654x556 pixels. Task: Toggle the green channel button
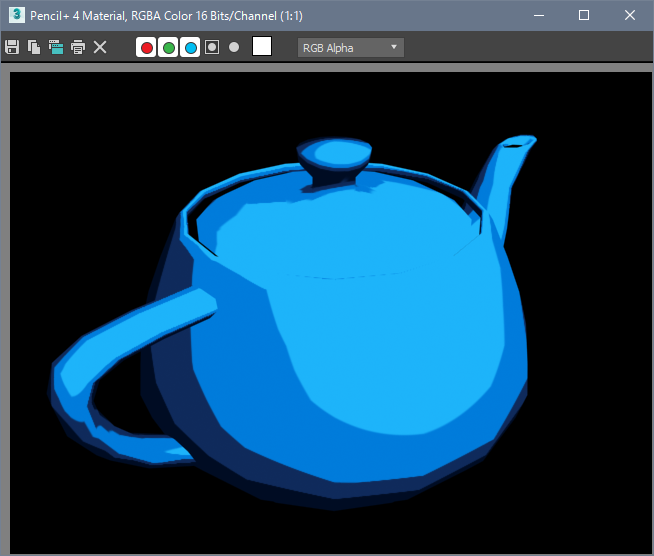pyautogui.click(x=168, y=47)
